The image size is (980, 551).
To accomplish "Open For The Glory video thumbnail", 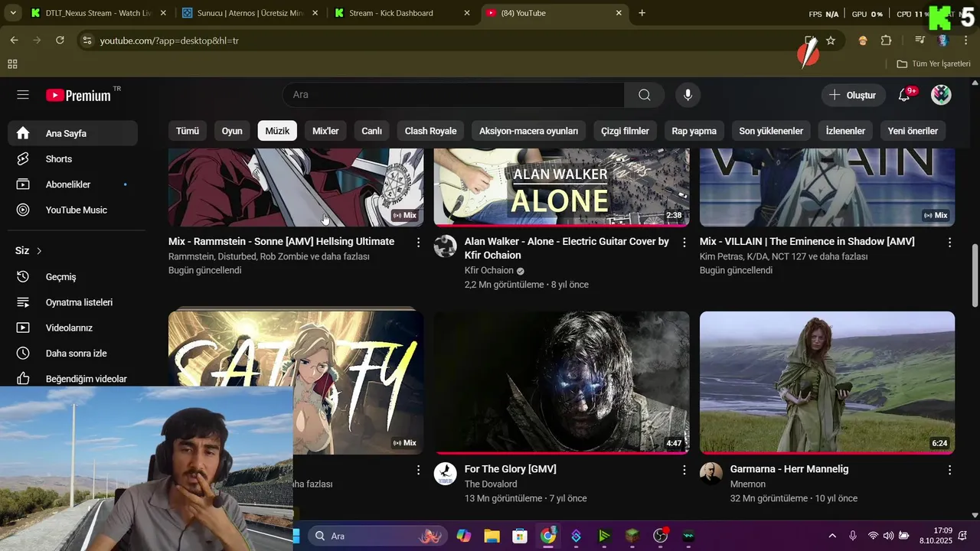I will [561, 383].
